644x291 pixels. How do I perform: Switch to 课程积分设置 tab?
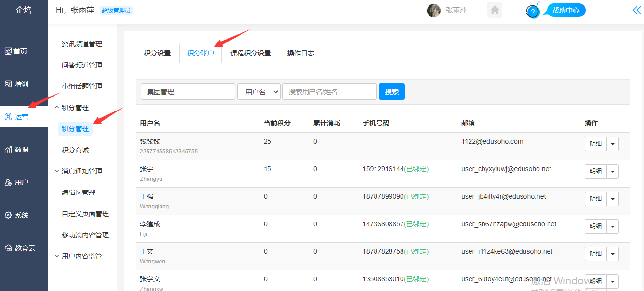click(x=251, y=53)
